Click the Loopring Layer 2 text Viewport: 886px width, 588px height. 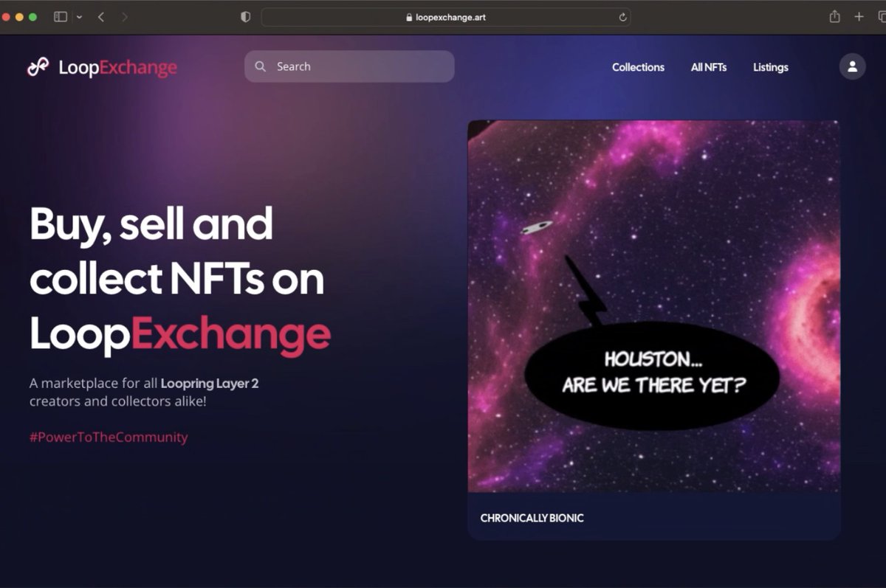(210, 384)
